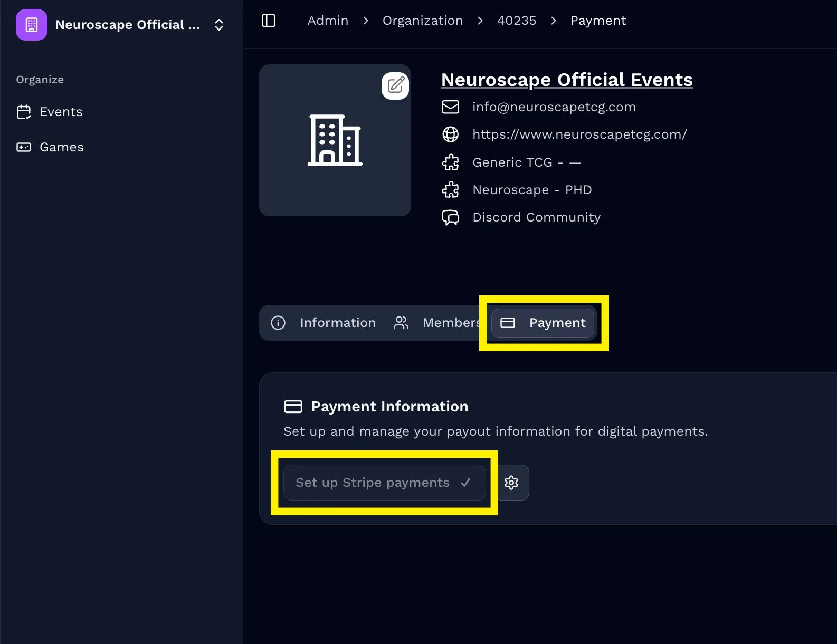Open payment settings gear button

(x=511, y=483)
